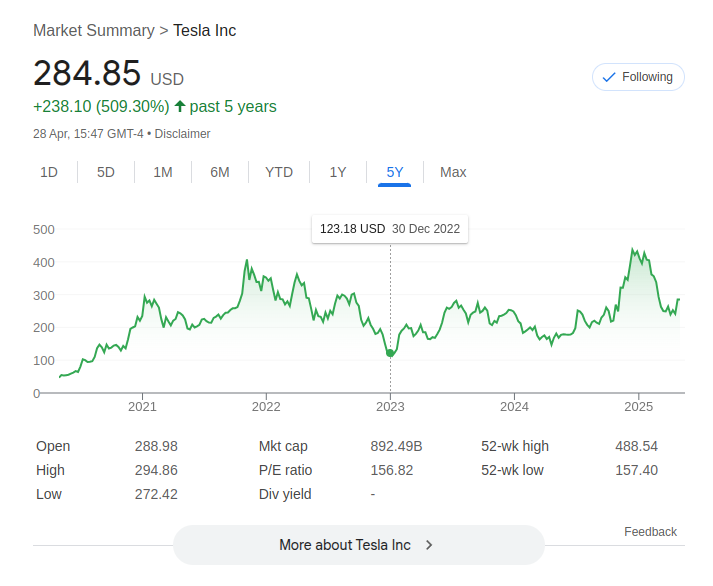The width and height of the screenshot is (713, 586).
Task: Click the 2024 x-axis label
Action: 514,406
